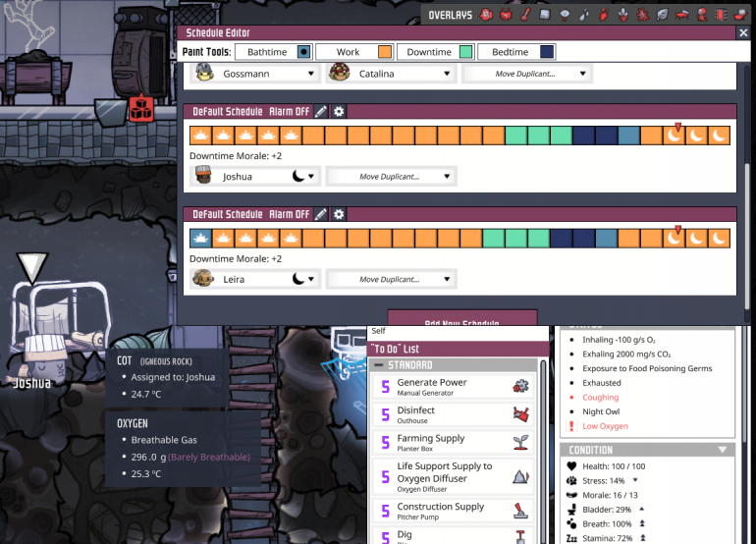The image size is (756, 544).
Task: Click the Coughing status entry
Action: [x=600, y=398]
